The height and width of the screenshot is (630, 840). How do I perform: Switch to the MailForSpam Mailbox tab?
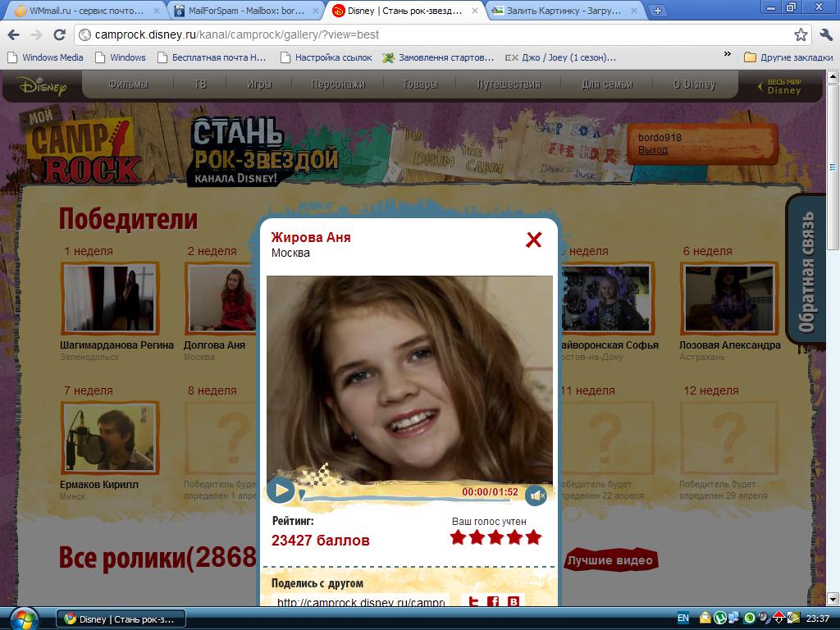(x=246, y=10)
